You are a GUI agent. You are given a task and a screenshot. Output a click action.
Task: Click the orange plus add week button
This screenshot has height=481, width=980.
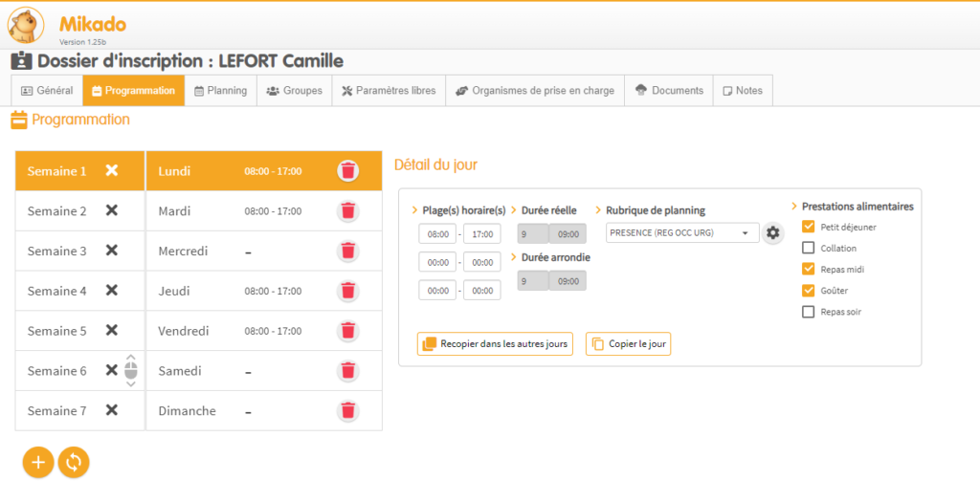tap(38, 462)
